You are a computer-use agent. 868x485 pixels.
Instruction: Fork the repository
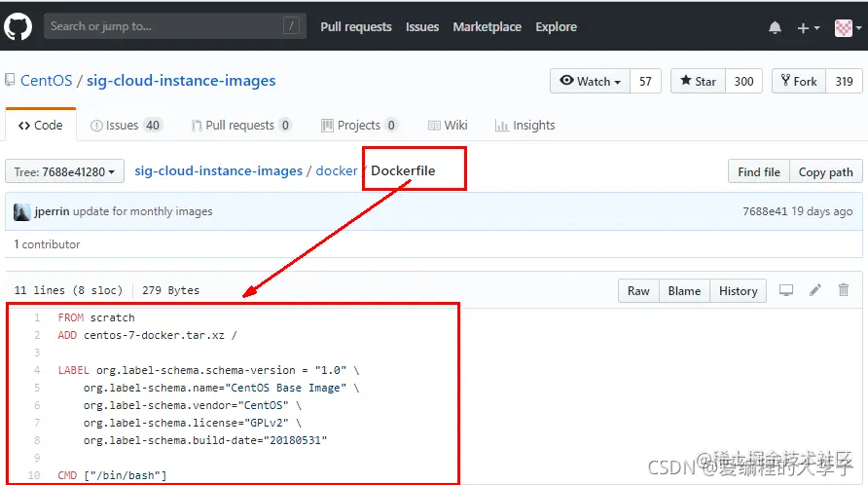pos(799,81)
